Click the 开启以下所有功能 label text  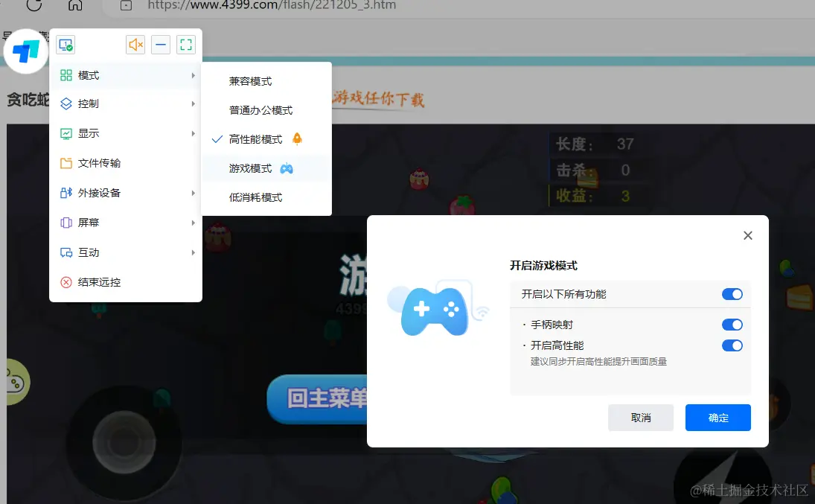563,294
